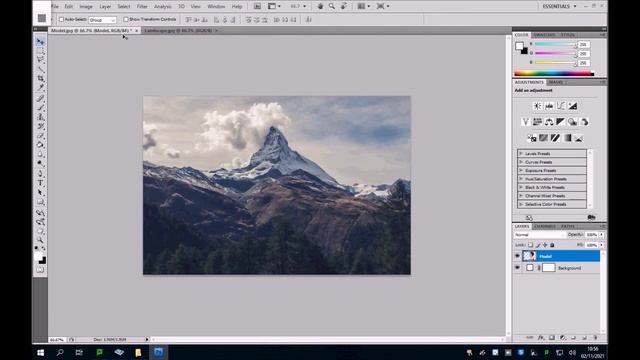
Task: Toggle the lock all option in the Layers panel
Action: [552, 245]
